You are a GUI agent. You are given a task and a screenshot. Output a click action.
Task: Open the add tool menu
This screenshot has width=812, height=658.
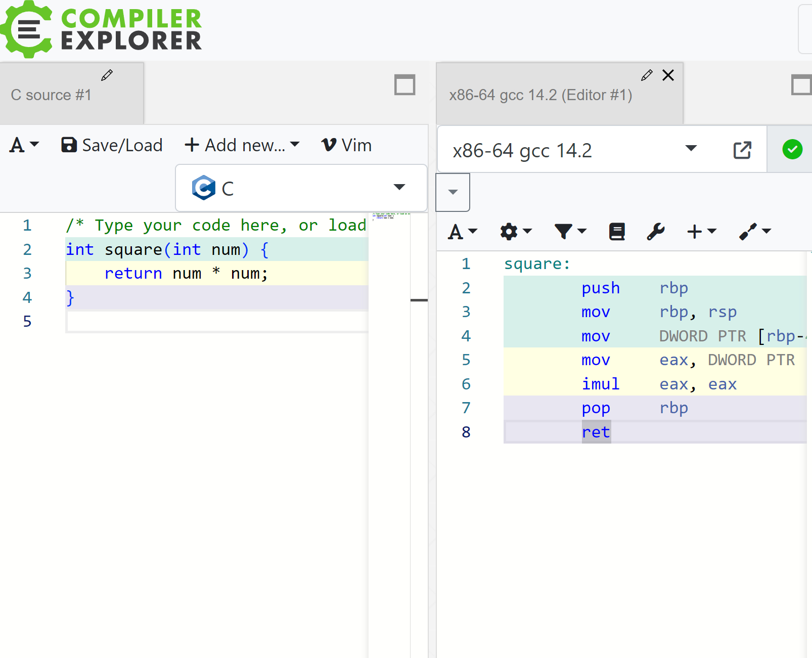[x=755, y=232]
